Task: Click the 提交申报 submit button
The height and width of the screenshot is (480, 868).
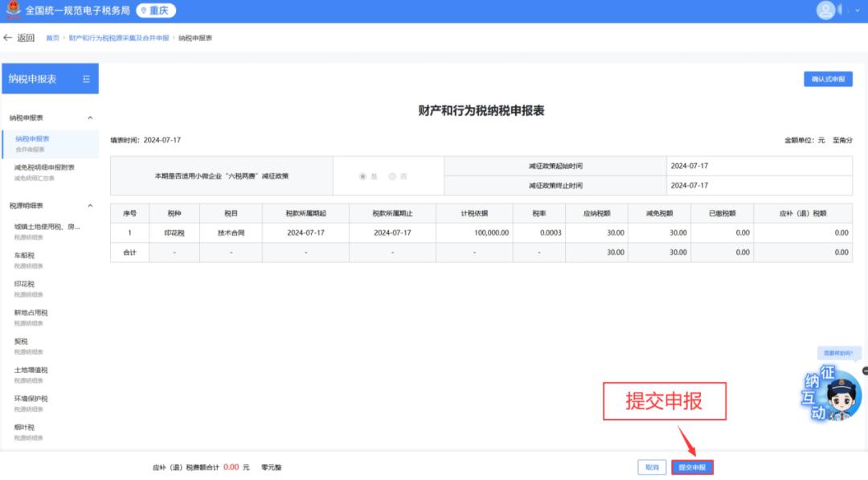Action: [x=692, y=467]
